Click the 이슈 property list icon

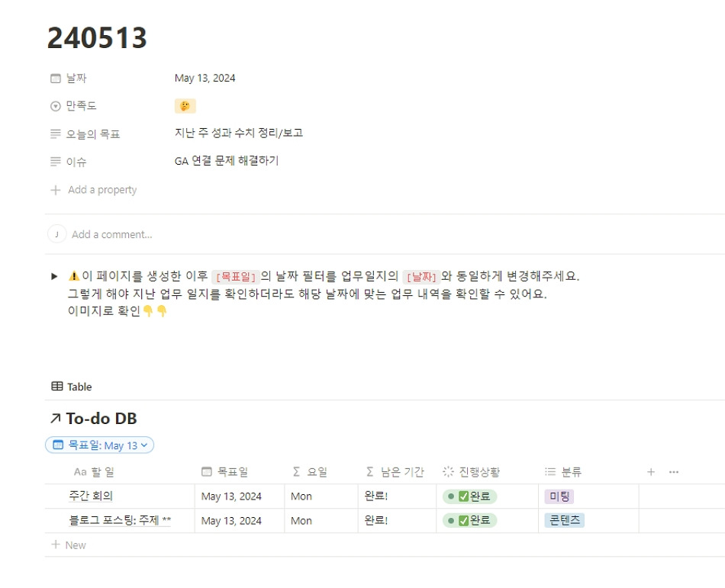(56, 161)
